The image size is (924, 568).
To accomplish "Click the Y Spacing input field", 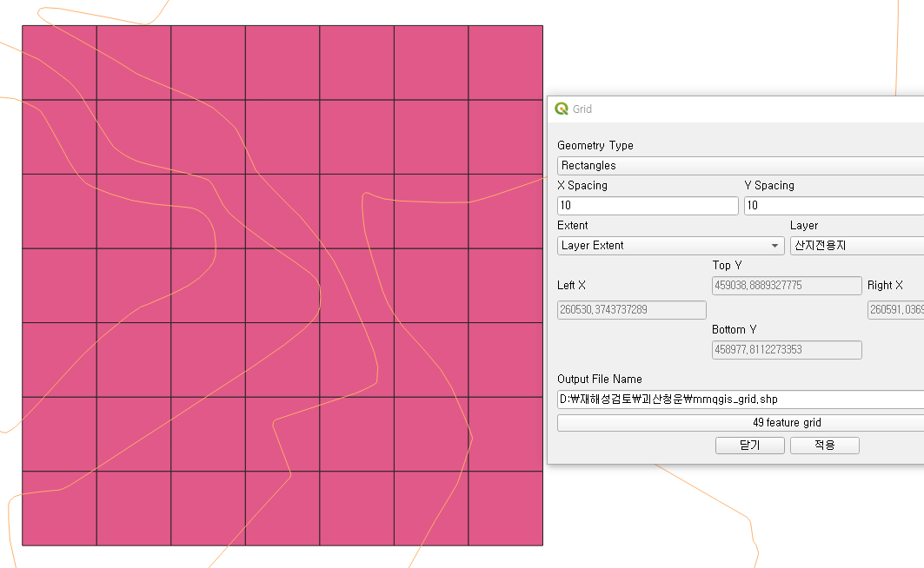I will 834,206.
